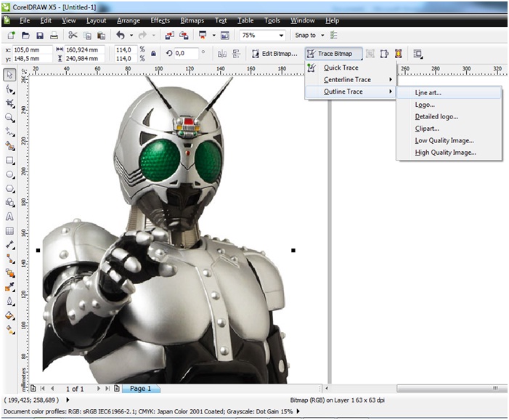The width and height of the screenshot is (509, 420).
Task: Select the Shape edit tool
Action: click(x=9, y=89)
